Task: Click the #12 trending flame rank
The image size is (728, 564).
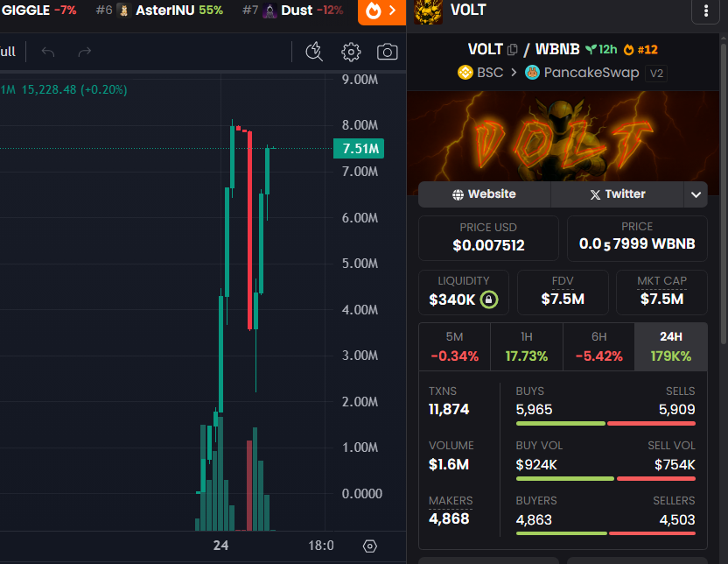Action: pos(640,50)
